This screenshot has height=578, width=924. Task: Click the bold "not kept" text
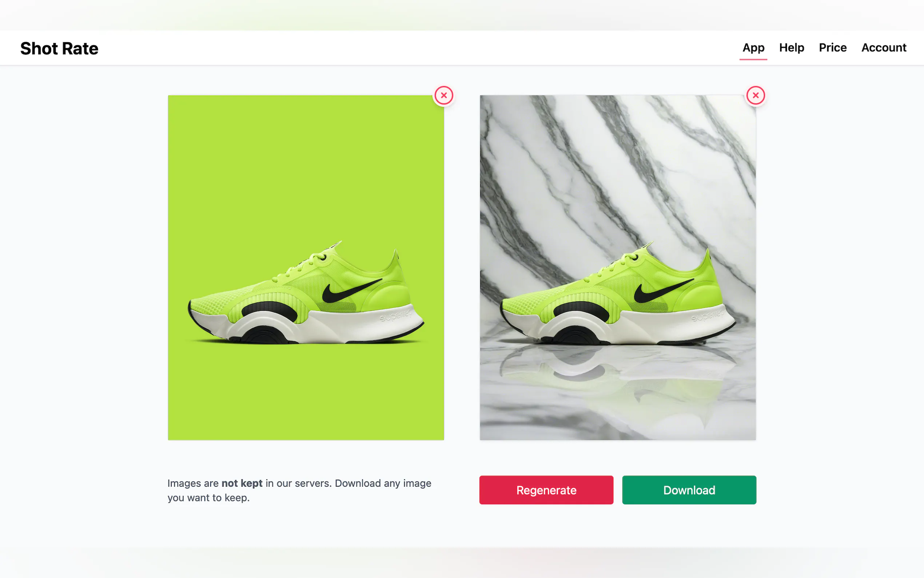pyautogui.click(x=242, y=483)
